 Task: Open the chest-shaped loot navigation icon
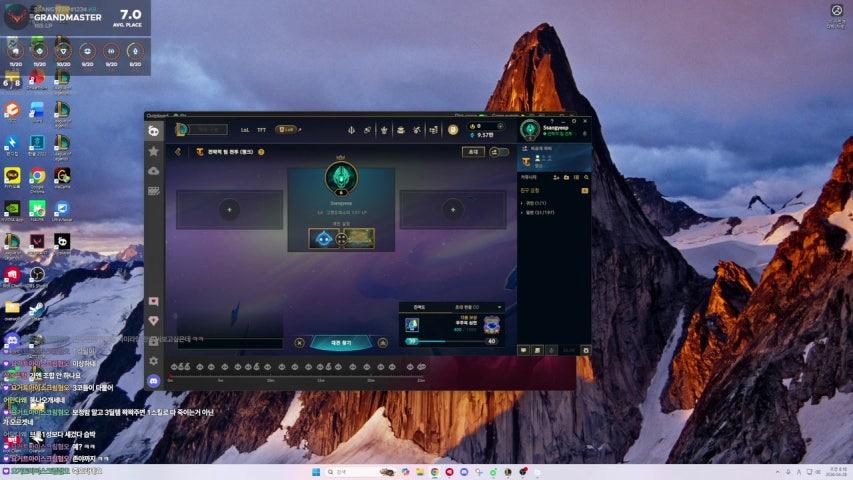pos(400,130)
